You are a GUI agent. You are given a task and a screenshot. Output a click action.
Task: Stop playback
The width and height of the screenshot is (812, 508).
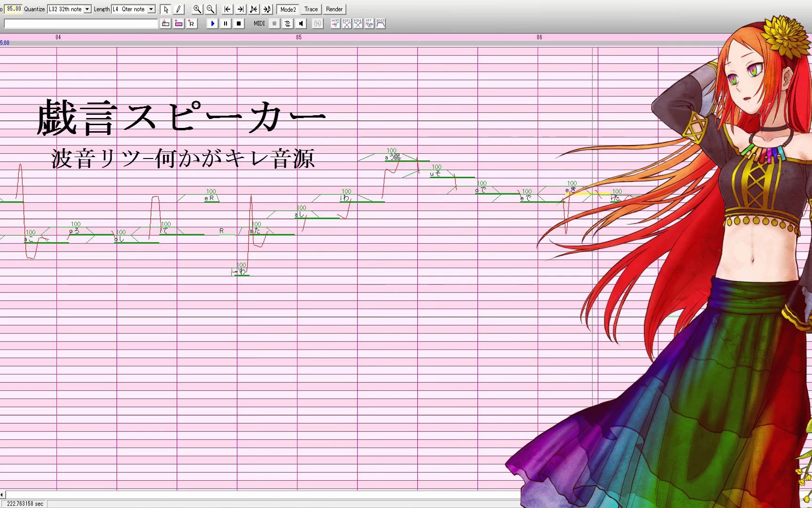click(239, 24)
